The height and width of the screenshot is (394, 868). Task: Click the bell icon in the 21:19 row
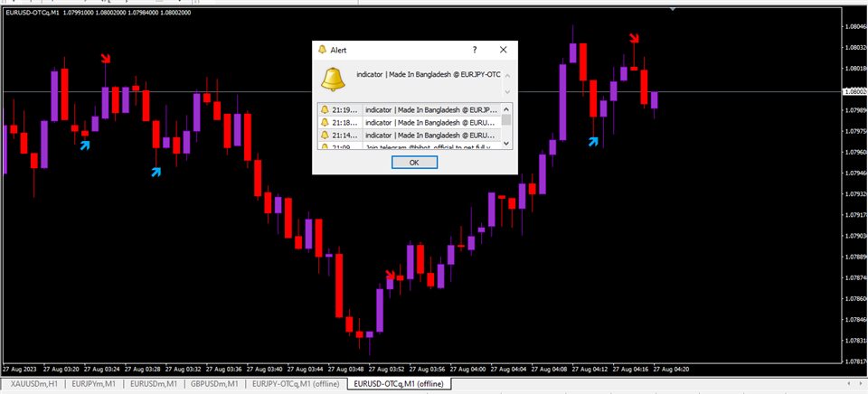(x=325, y=109)
